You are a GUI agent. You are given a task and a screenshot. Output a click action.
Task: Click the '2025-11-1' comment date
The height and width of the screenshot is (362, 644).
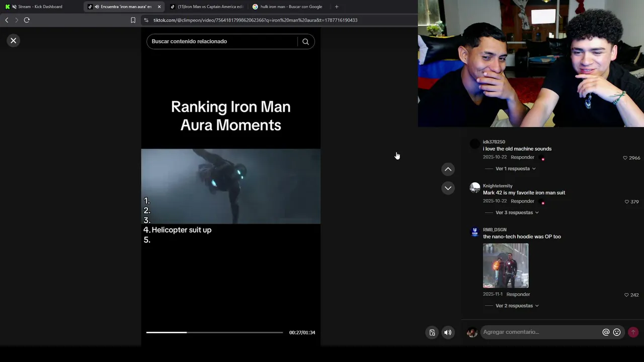[493, 294]
